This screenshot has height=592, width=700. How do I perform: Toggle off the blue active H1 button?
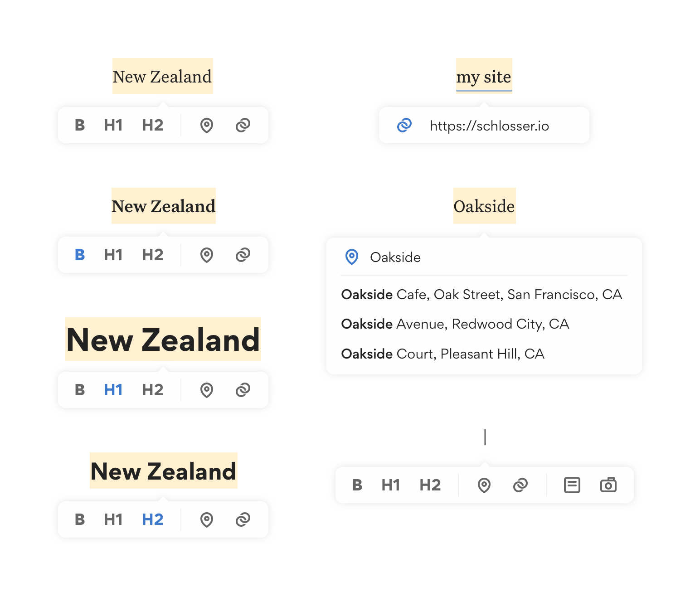(x=113, y=390)
